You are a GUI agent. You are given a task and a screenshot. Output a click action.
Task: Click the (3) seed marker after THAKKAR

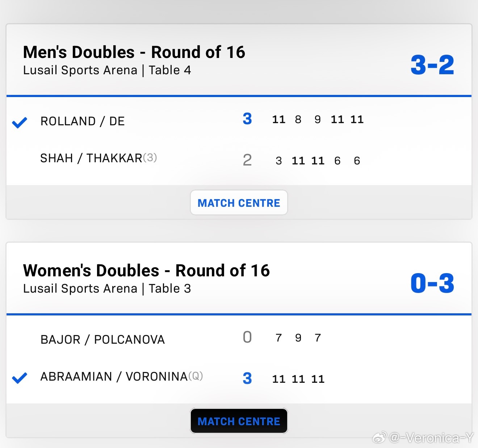(x=150, y=158)
